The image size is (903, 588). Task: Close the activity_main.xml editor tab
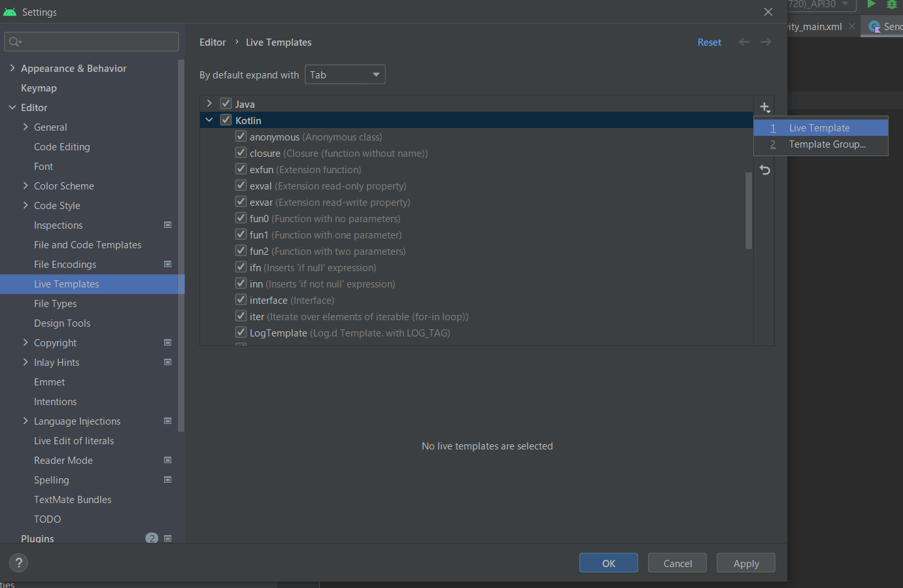coord(851,26)
